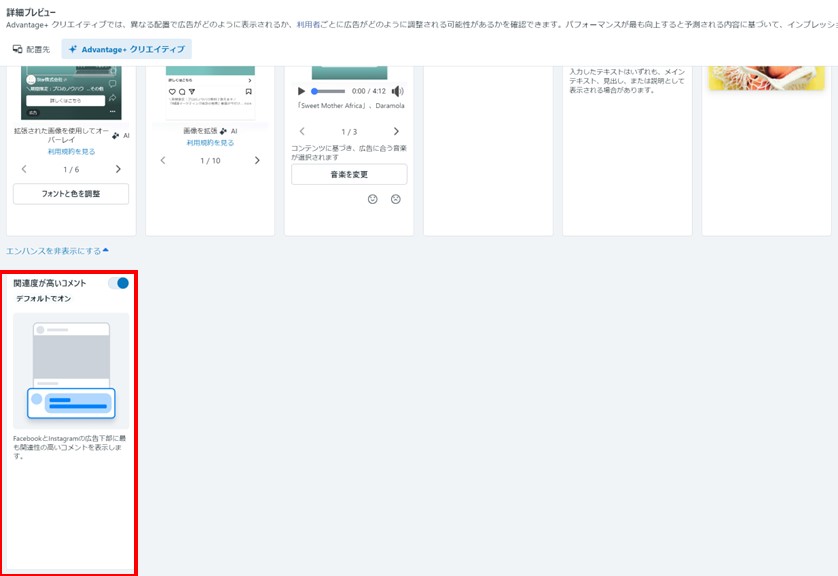Click the share arrow icon in the overlay preview
This screenshot has height=576, width=838.
112,98
